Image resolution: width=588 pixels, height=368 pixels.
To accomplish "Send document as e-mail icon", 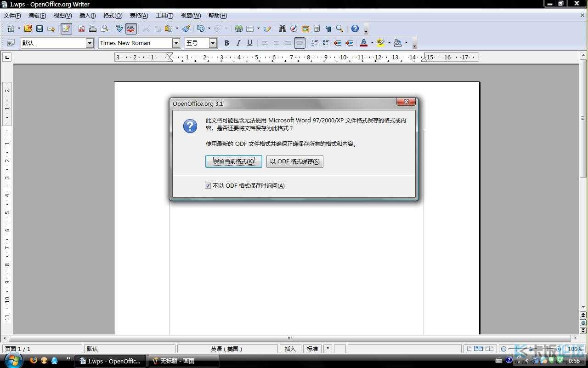I will click(x=51, y=29).
